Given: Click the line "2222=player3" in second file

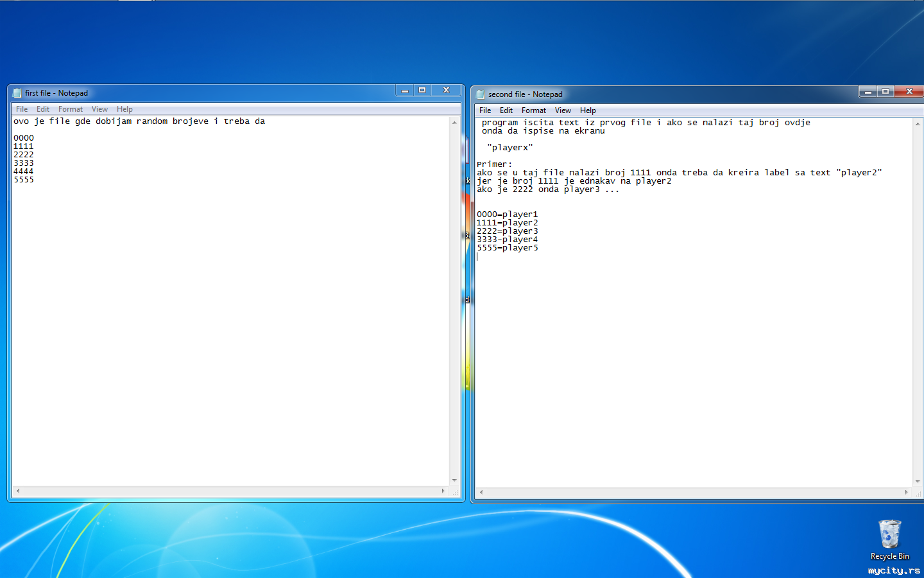Looking at the screenshot, I should [508, 231].
